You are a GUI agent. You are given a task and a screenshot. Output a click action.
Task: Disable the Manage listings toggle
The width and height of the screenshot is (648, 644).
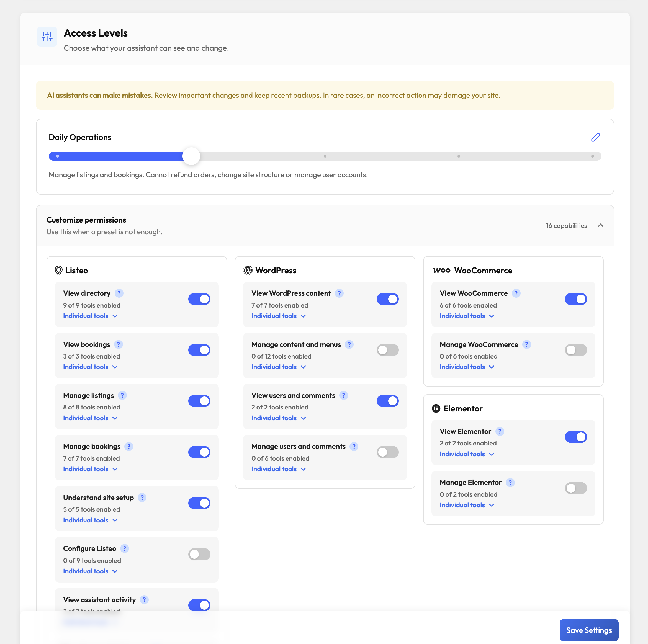point(199,401)
